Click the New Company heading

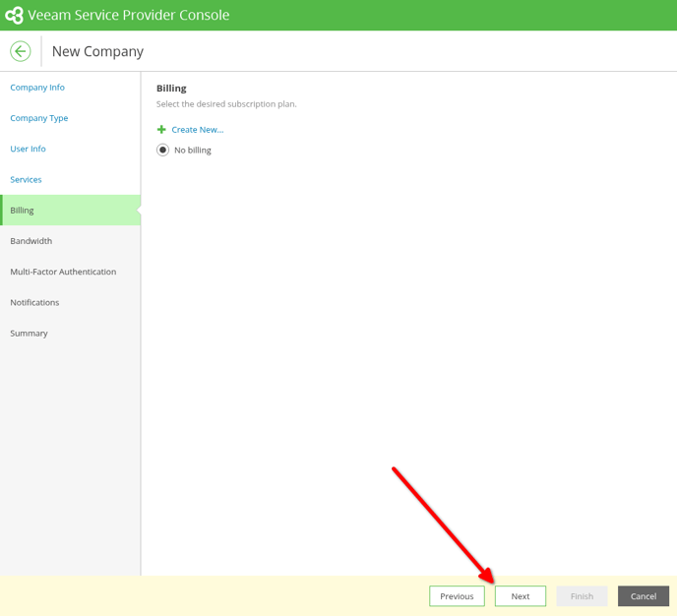coord(97,51)
